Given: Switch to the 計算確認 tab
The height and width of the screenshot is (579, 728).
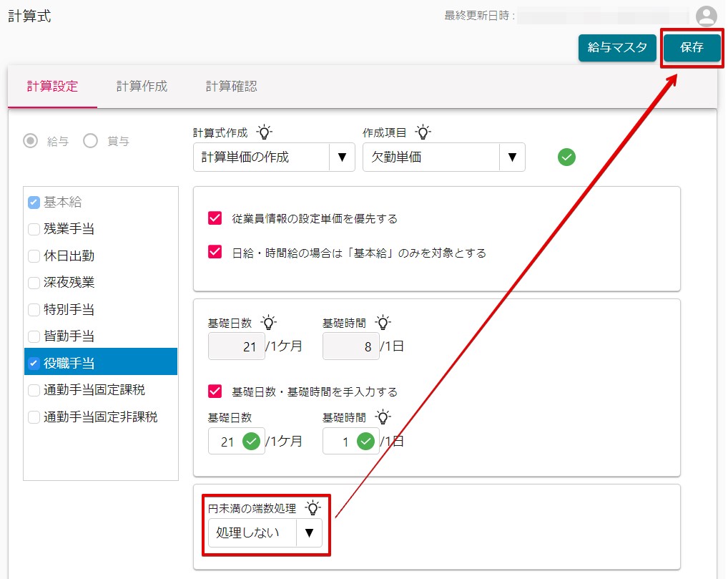Looking at the screenshot, I should [231, 87].
